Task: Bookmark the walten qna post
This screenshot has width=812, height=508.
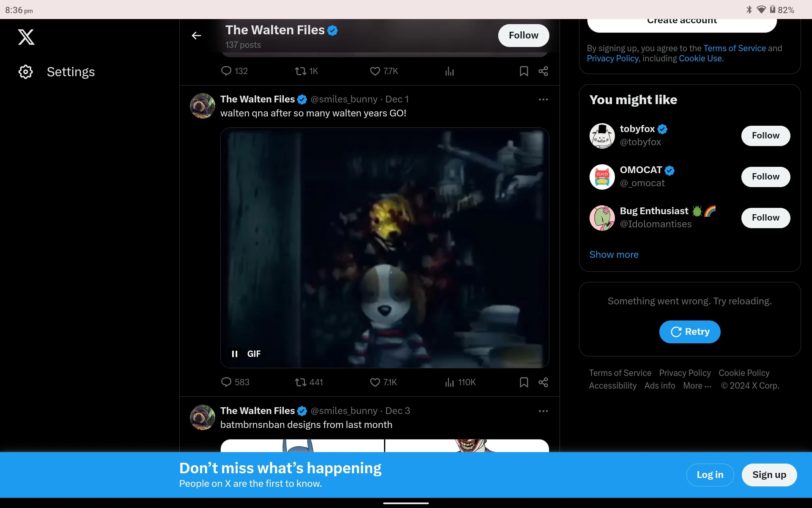Action: pyautogui.click(x=524, y=382)
